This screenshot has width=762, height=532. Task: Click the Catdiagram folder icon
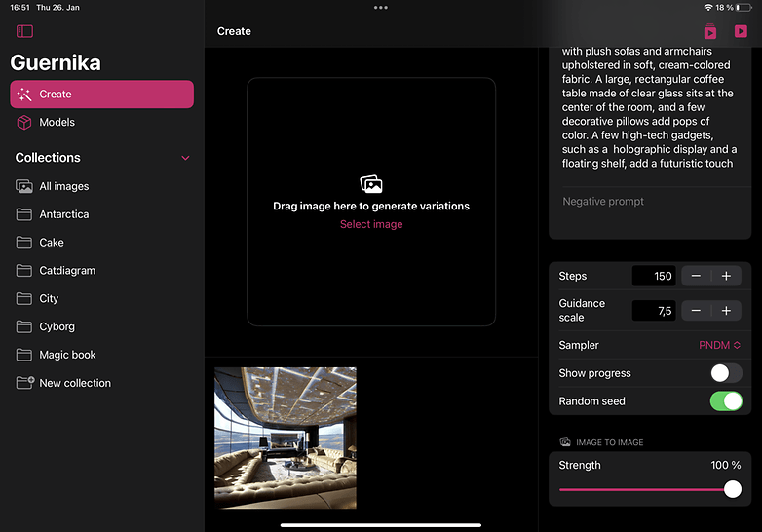click(24, 271)
